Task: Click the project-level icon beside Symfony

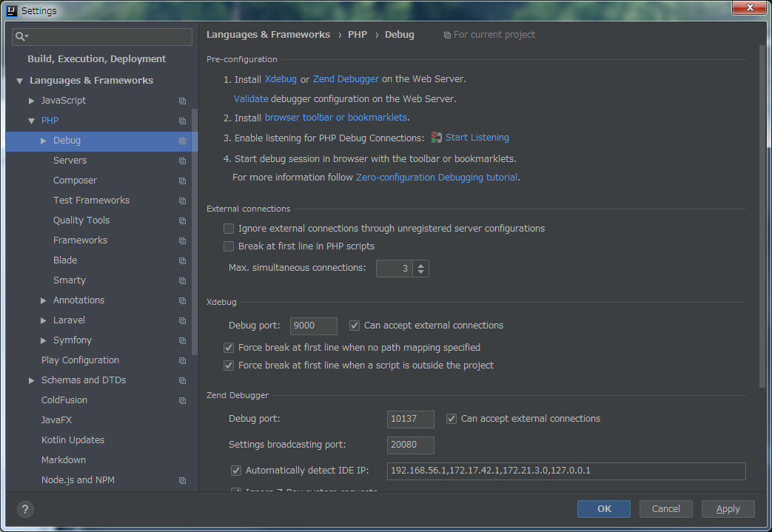Action: (x=182, y=340)
